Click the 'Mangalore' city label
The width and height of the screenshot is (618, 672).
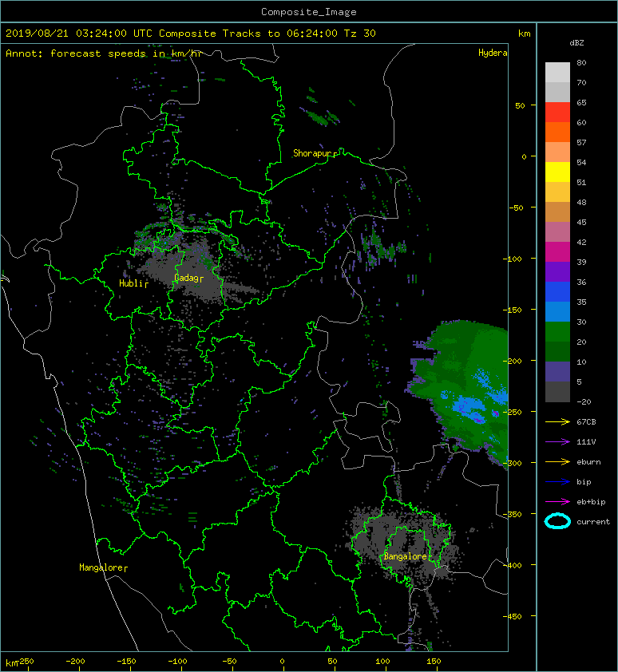tap(103, 567)
